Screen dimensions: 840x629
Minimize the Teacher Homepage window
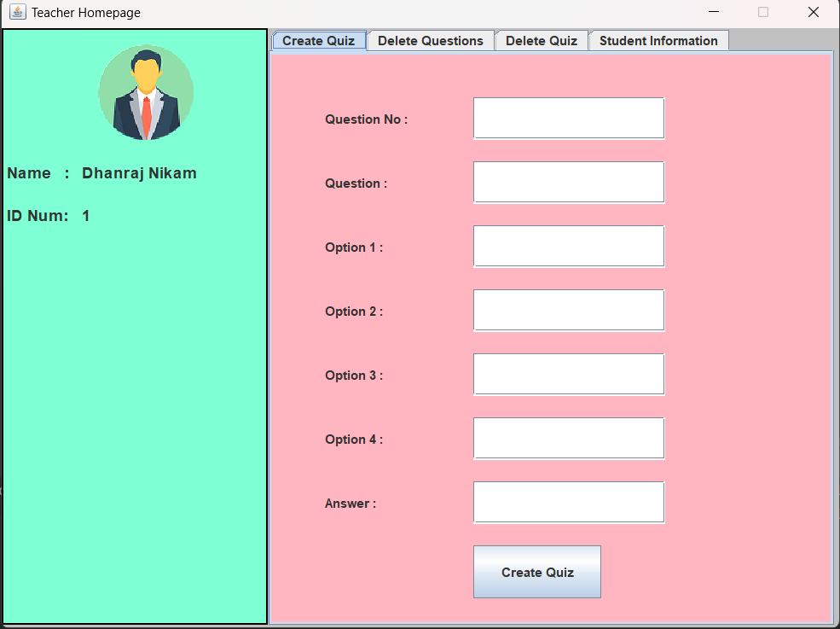(x=713, y=12)
